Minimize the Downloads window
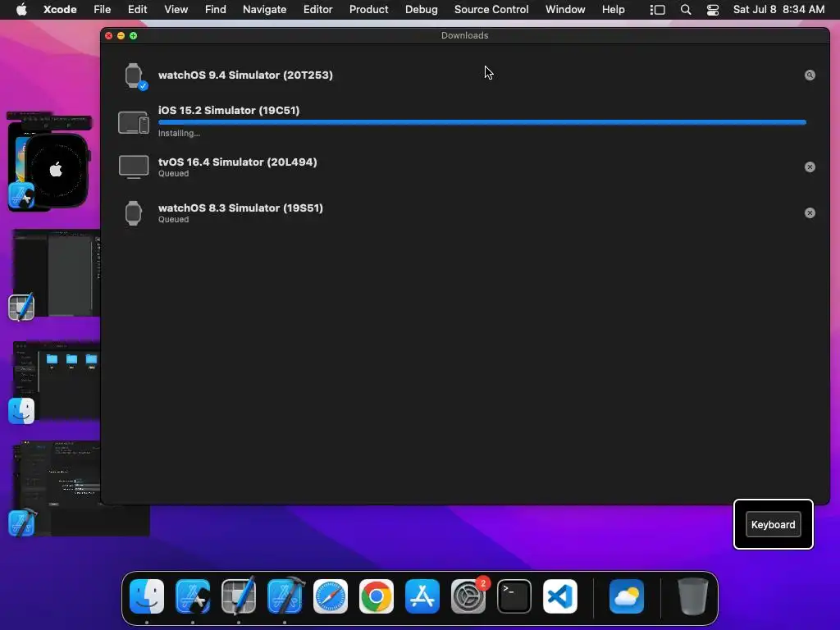The width and height of the screenshot is (840, 630). point(121,36)
